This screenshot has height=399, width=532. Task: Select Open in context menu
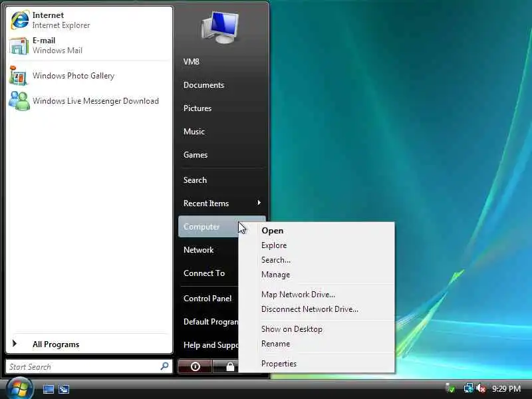pos(317,231)
